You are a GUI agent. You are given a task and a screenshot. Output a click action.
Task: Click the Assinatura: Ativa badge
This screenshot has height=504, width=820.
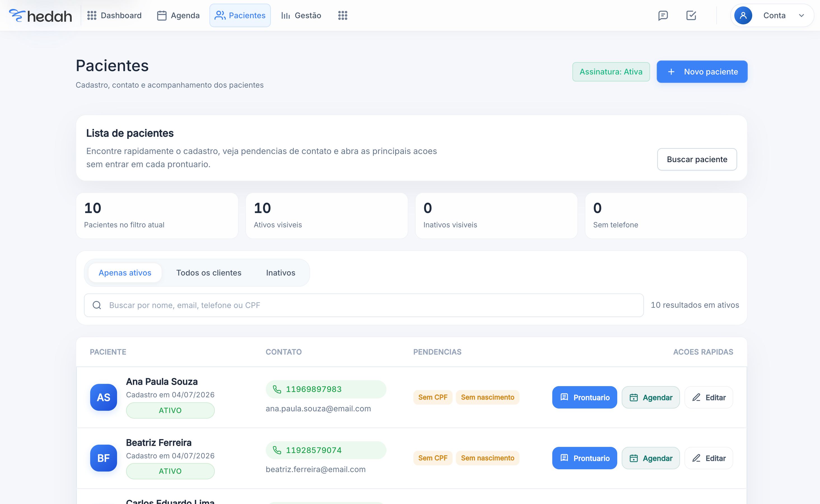tap(611, 72)
